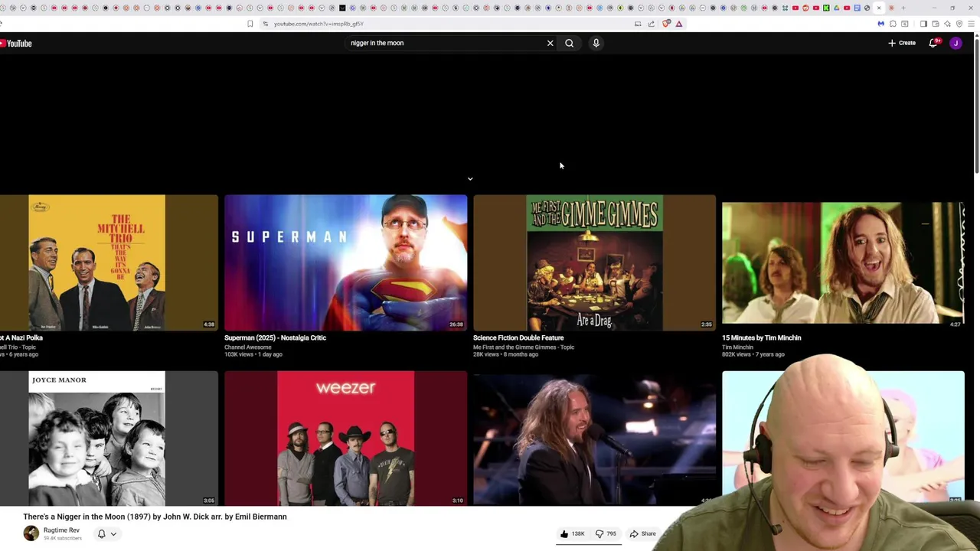
Task: Open the Brave Wallet icon
Action: point(936,24)
